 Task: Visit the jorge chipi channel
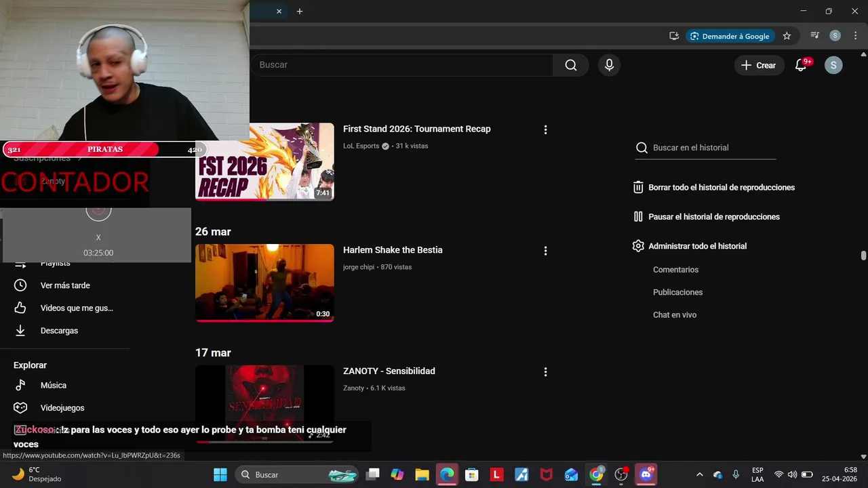pyautogui.click(x=359, y=267)
